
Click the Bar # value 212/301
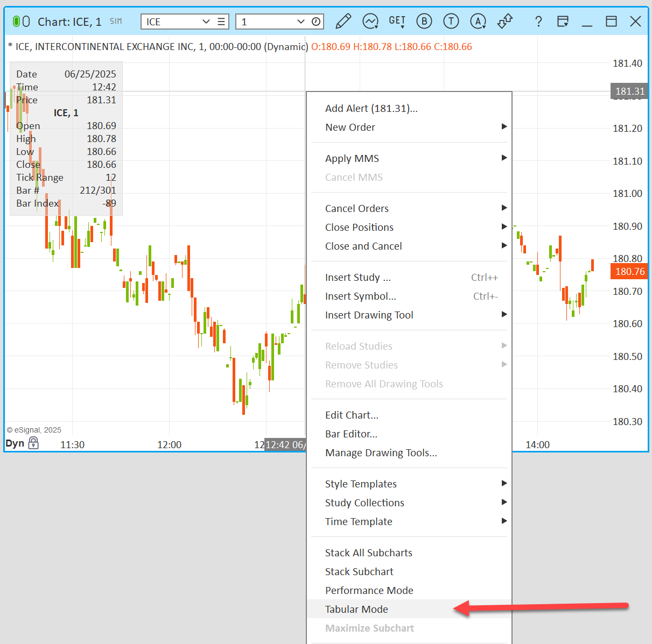98,190
